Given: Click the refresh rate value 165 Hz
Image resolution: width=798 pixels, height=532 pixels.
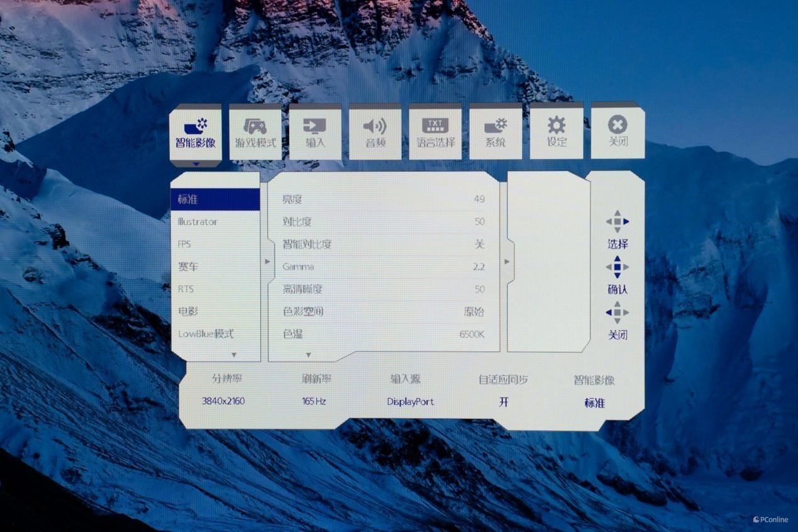Looking at the screenshot, I should (314, 401).
